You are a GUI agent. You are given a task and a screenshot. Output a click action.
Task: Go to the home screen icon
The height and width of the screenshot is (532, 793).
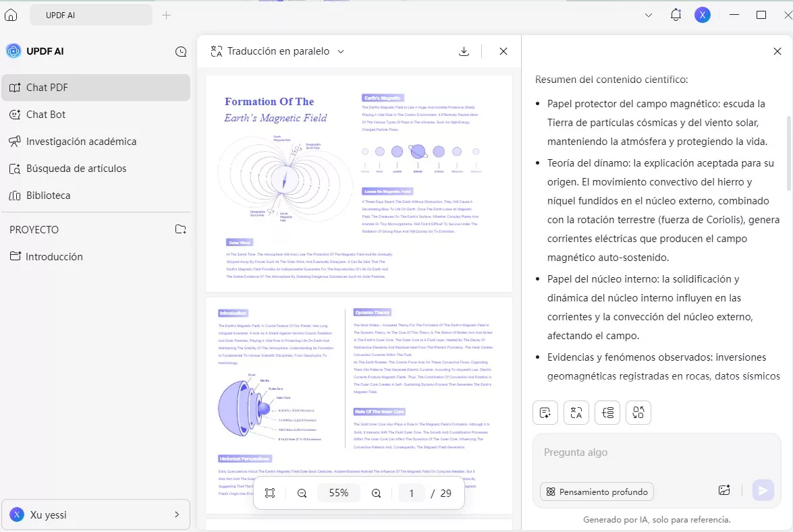[x=11, y=15]
